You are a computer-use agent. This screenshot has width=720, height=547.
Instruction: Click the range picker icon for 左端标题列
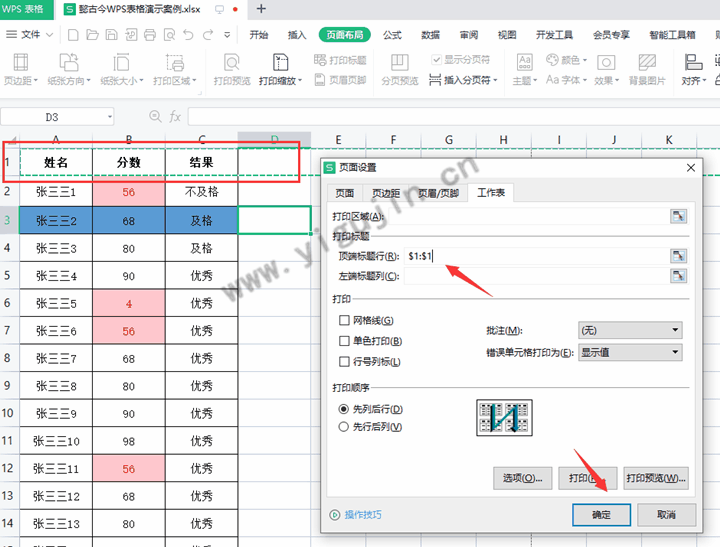tap(678, 276)
